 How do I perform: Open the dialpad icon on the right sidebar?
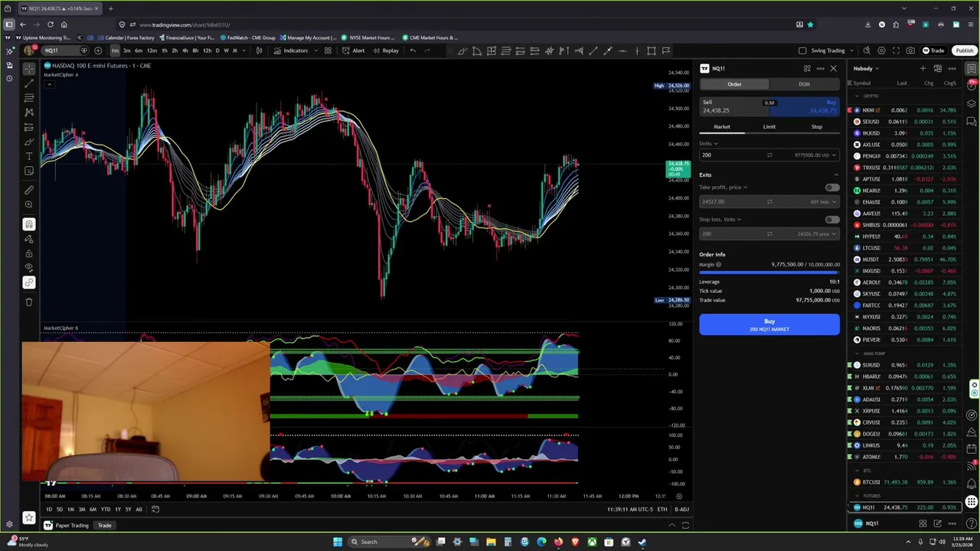click(x=972, y=502)
